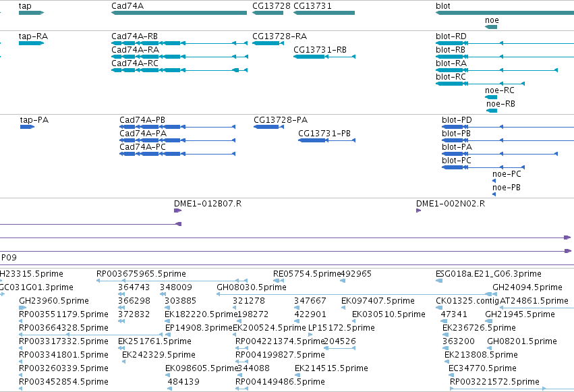Click the EK236726.5prime EST label
Image resolution: width=574 pixels, height=392 pixels.
(479, 328)
